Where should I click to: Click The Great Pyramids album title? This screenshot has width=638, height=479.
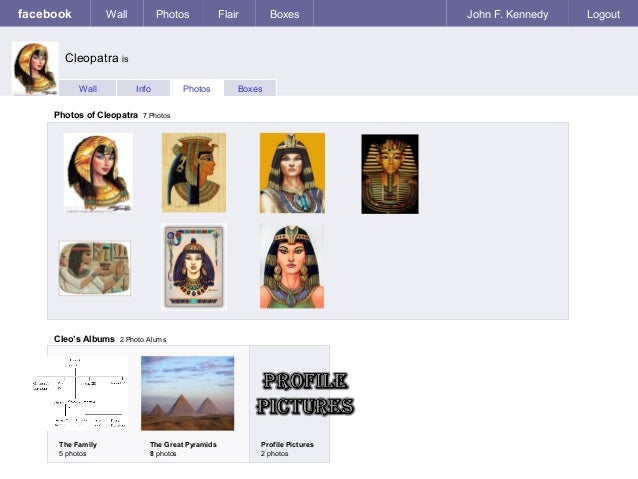click(183, 444)
